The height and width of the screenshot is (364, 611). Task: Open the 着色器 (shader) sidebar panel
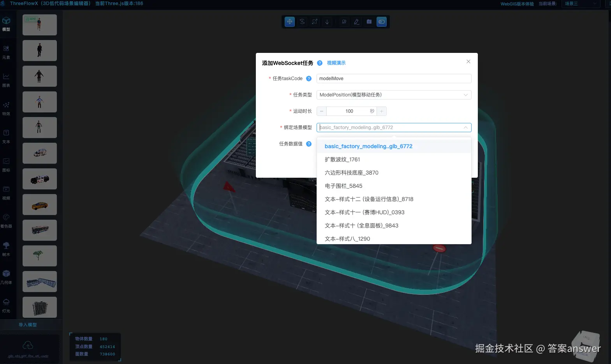(6, 221)
